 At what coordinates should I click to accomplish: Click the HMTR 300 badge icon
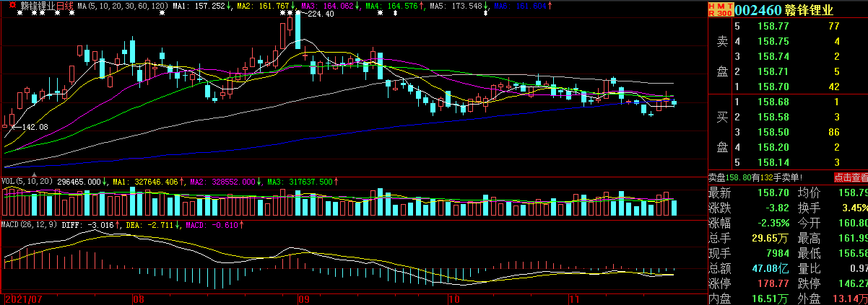(719, 9)
